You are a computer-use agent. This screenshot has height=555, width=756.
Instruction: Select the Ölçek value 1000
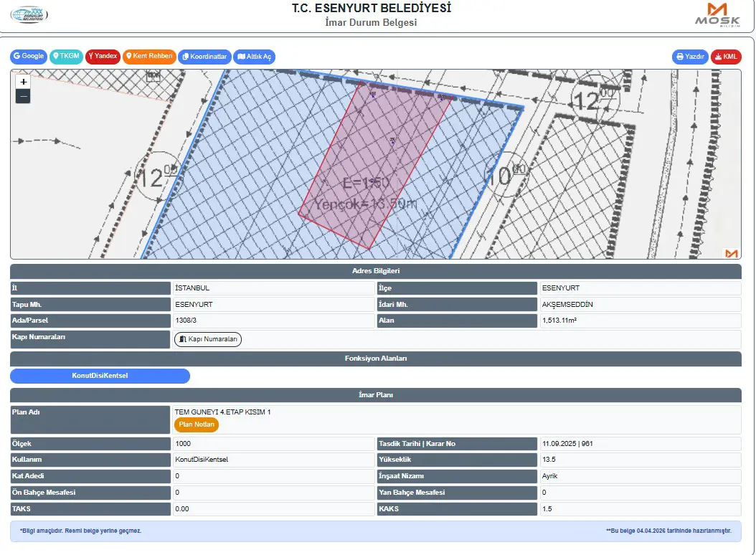point(183,444)
